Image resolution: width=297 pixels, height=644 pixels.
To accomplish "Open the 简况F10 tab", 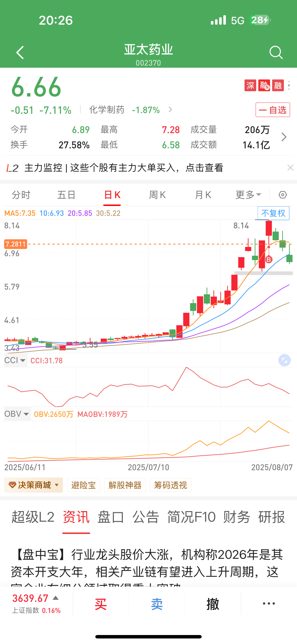I will click(x=191, y=517).
